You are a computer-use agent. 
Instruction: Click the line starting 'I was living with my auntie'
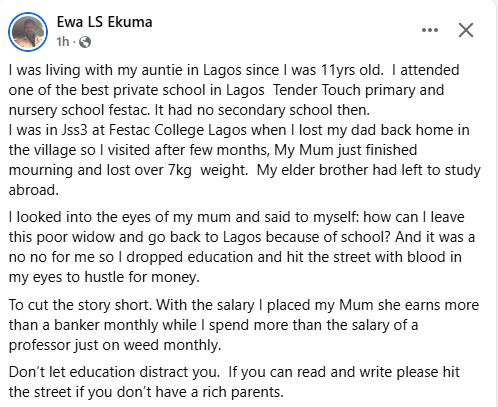click(x=234, y=70)
